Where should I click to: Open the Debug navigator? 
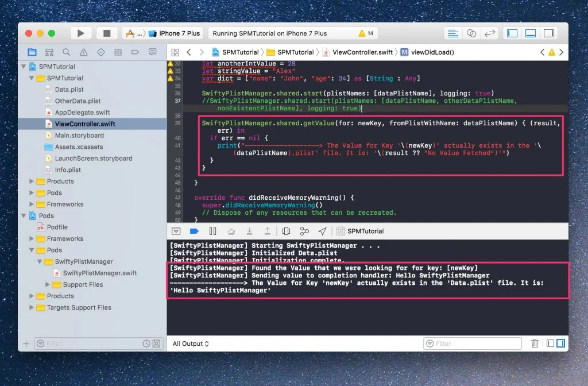[x=118, y=52]
